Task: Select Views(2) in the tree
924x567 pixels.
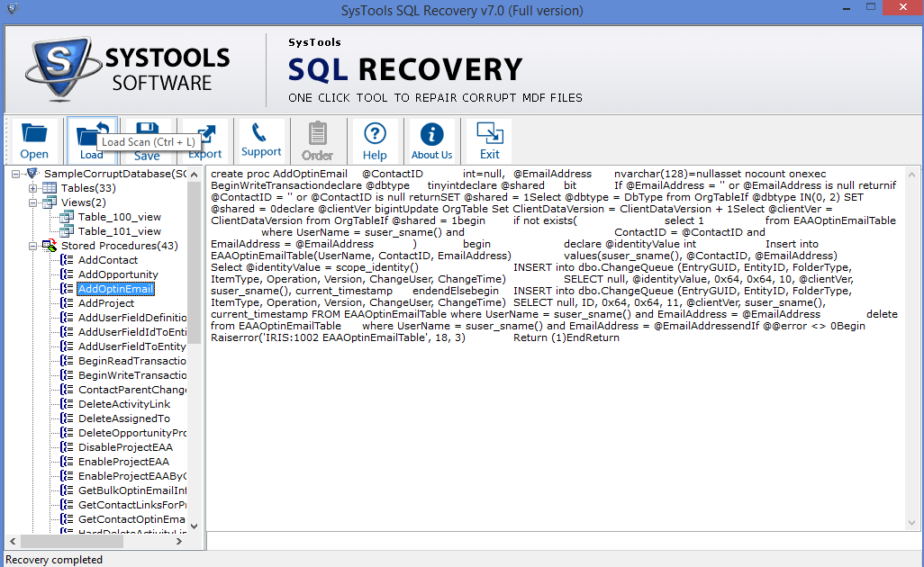Action: [x=83, y=202]
